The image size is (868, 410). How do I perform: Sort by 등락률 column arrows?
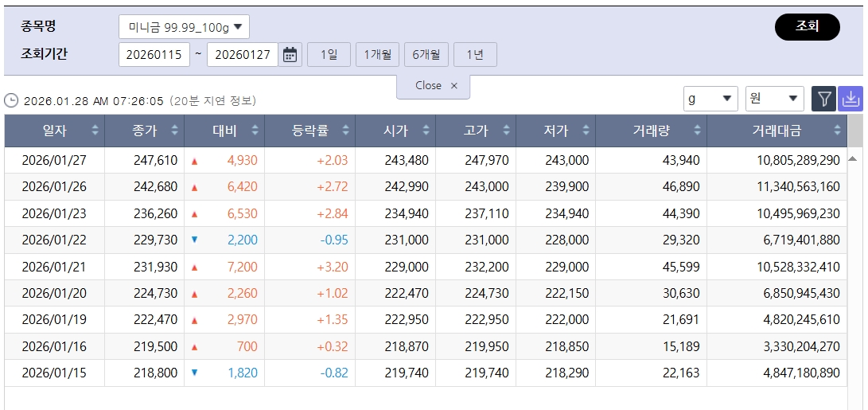point(346,131)
